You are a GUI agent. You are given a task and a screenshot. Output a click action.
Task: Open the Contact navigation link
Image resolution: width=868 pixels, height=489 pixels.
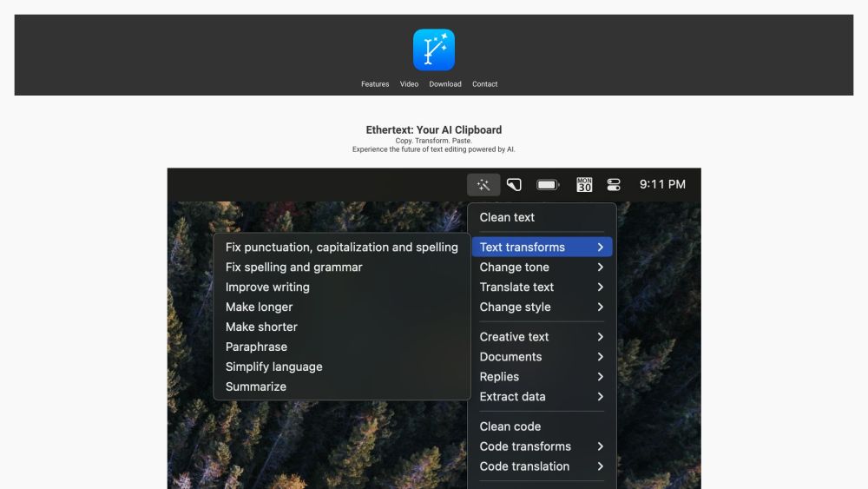point(484,84)
